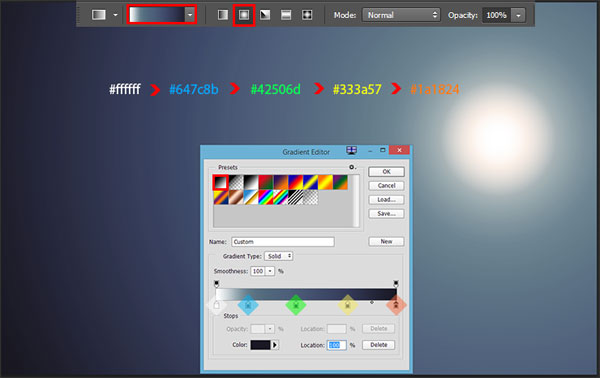
Task: Open the stop Color swatch
Action: click(261, 345)
